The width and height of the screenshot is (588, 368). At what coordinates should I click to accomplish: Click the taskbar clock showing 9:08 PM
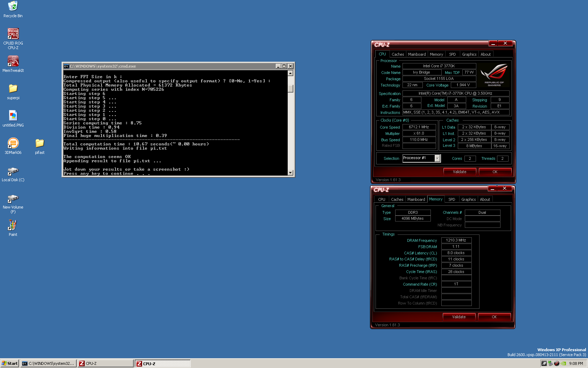(x=576, y=363)
